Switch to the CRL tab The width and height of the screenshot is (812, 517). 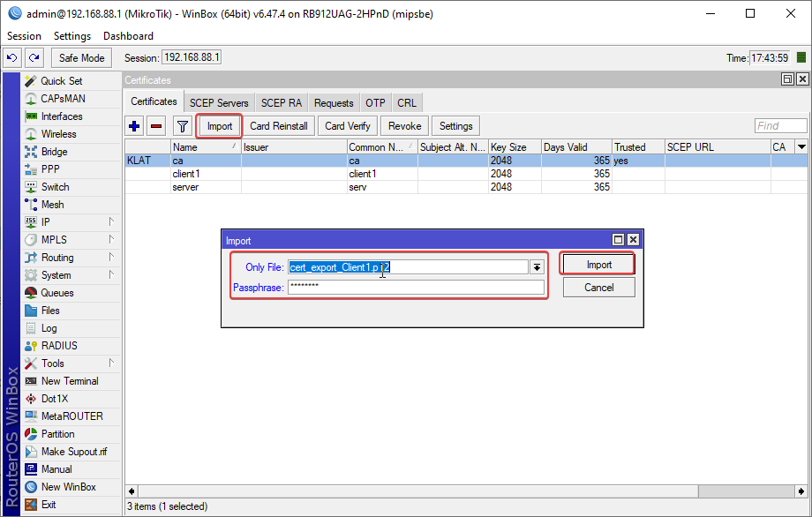[x=407, y=102]
